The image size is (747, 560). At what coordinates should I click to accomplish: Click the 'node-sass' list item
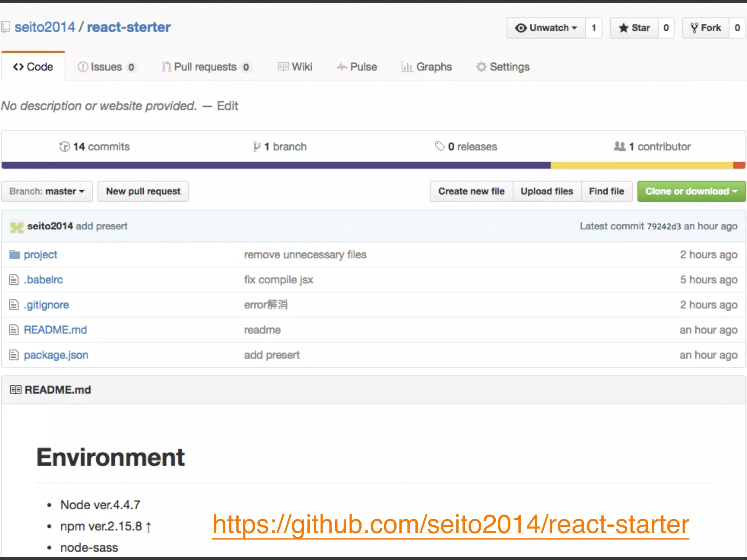(89, 548)
